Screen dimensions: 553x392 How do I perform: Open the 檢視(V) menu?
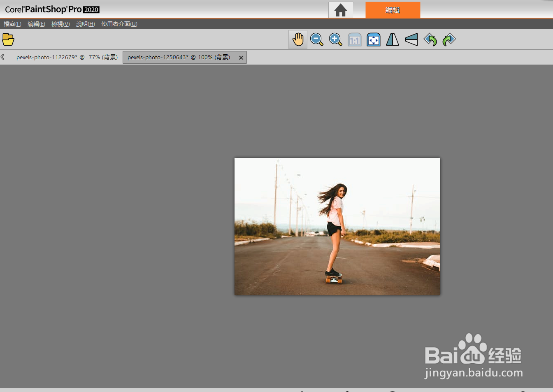(60, 24)
